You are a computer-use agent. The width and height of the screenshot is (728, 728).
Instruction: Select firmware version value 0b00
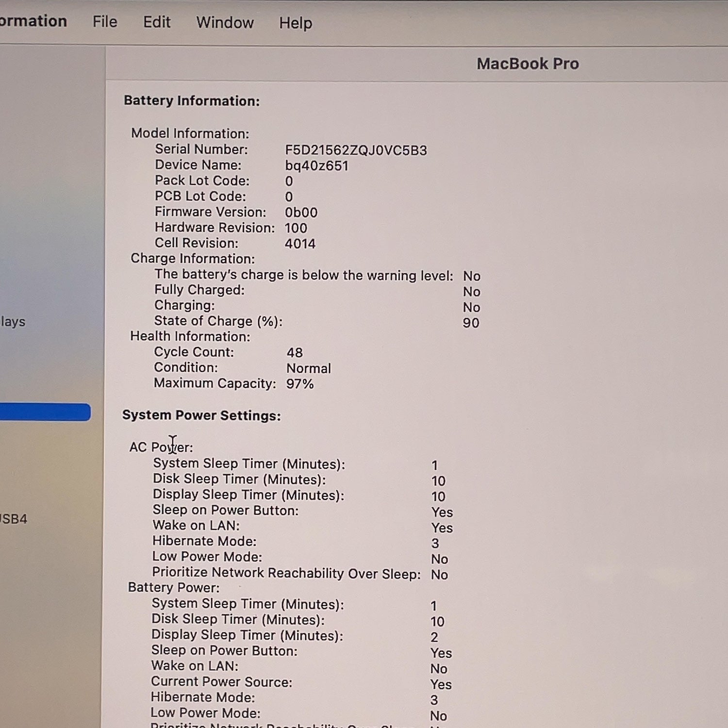click(x=301, y=213)
